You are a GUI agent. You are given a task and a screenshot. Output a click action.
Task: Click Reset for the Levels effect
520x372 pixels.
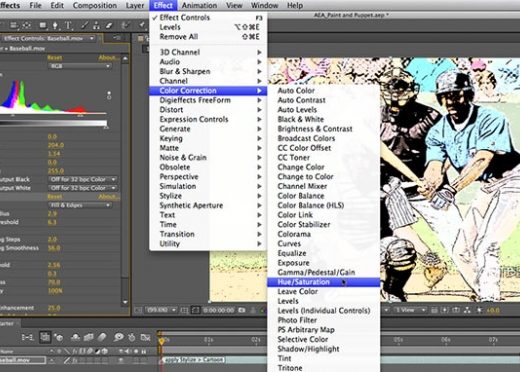[x=55, y=58]
